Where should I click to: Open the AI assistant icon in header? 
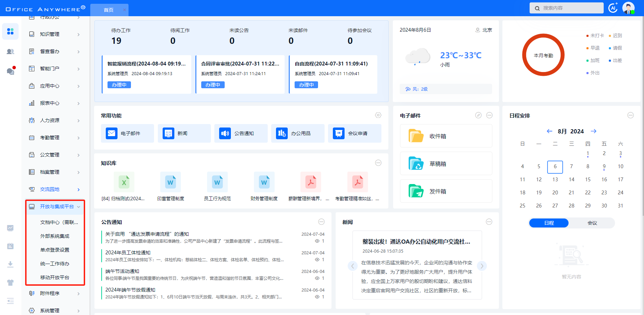click(x=613, y=8)
